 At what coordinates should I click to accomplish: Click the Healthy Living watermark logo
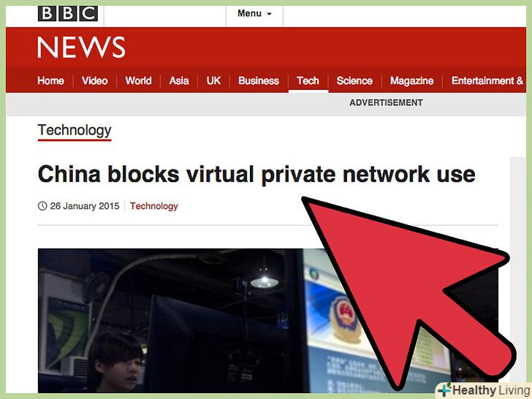tap(484, 390)
